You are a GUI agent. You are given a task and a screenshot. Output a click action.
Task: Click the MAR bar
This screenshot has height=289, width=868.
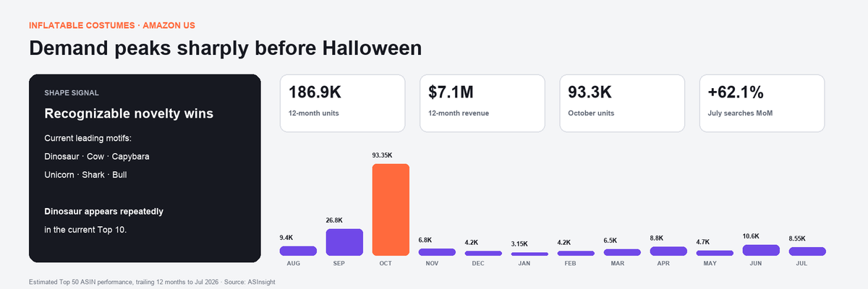tap(622, 252)
